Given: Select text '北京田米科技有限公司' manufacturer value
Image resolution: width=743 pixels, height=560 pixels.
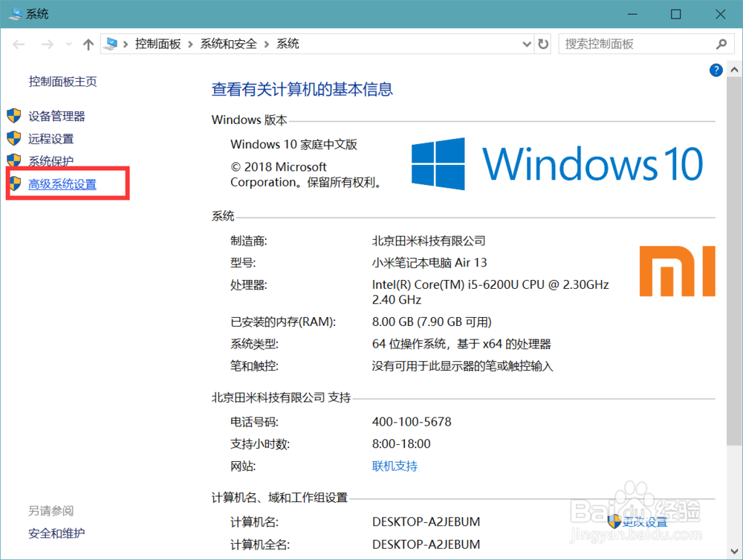Looking at the screenshot, I should (x=429, y=241).
